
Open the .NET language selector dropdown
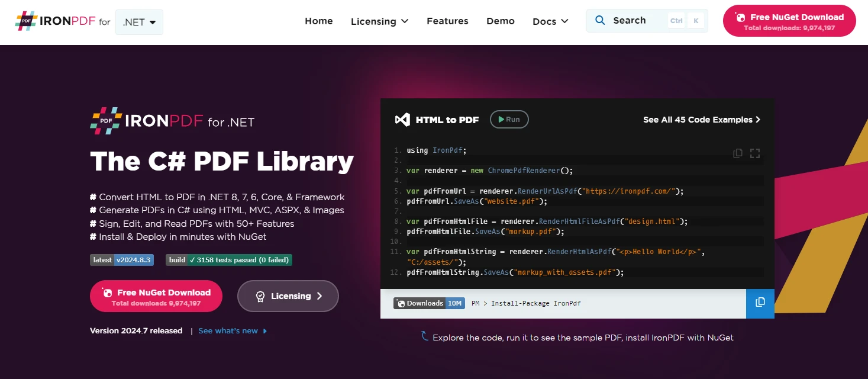pos(139,22)
